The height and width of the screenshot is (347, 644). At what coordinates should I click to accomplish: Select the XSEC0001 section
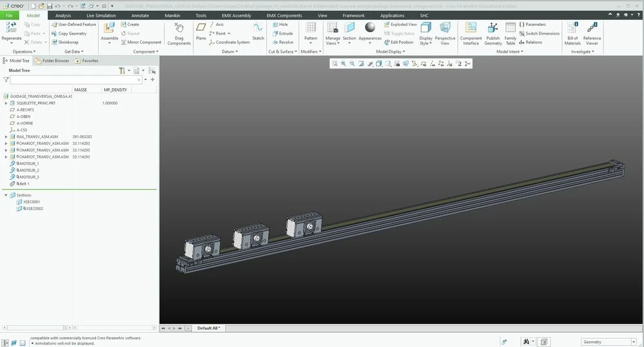point(32,202)
